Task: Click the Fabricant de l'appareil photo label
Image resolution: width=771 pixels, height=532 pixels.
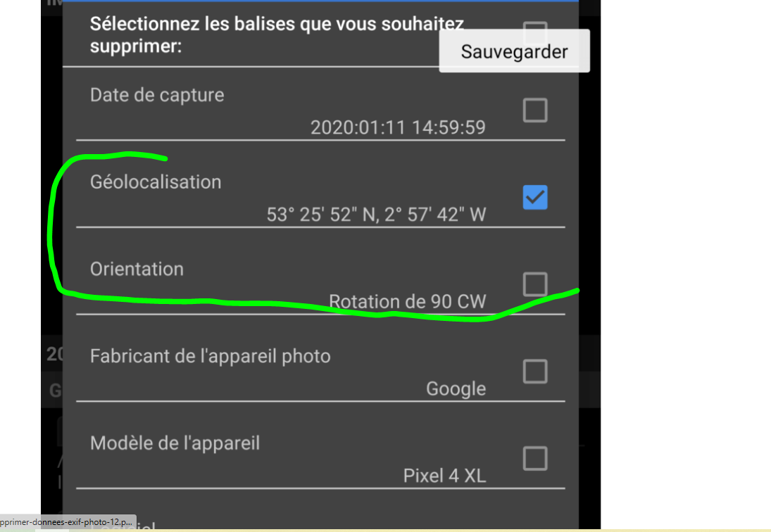Action: pos(210,356)
